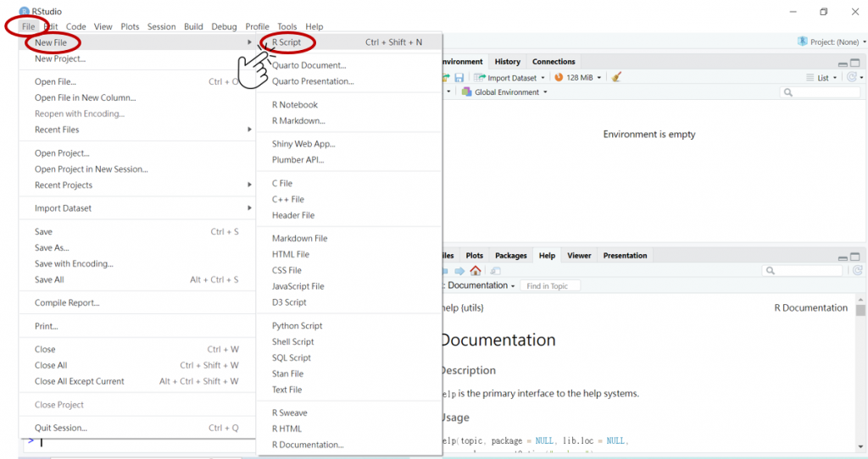
Task: Click the Global Environment icon
Action: [x=467, y=91]
